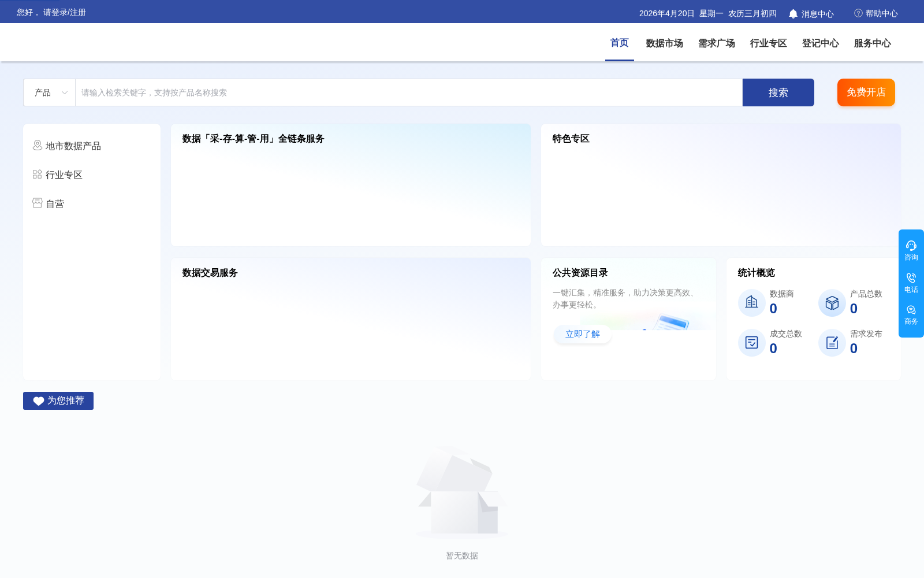Navigate to 登记中心

tap(821, 43)
